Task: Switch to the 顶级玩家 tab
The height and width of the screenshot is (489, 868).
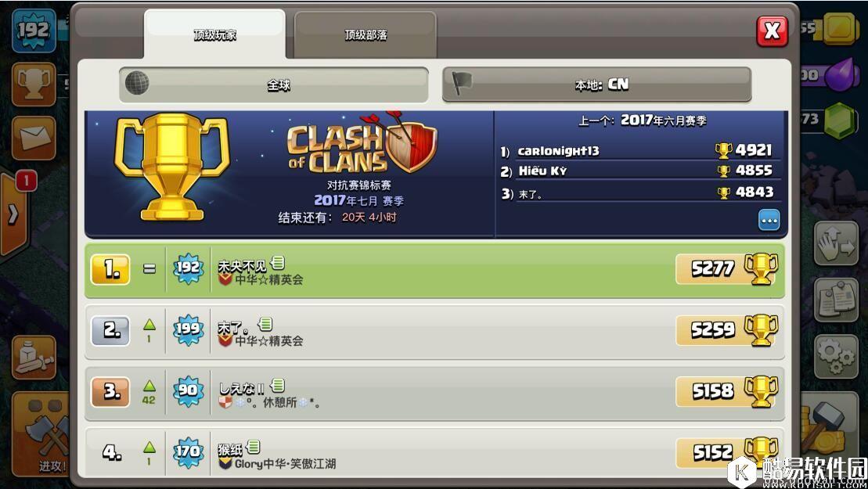Action: point(214,35)
